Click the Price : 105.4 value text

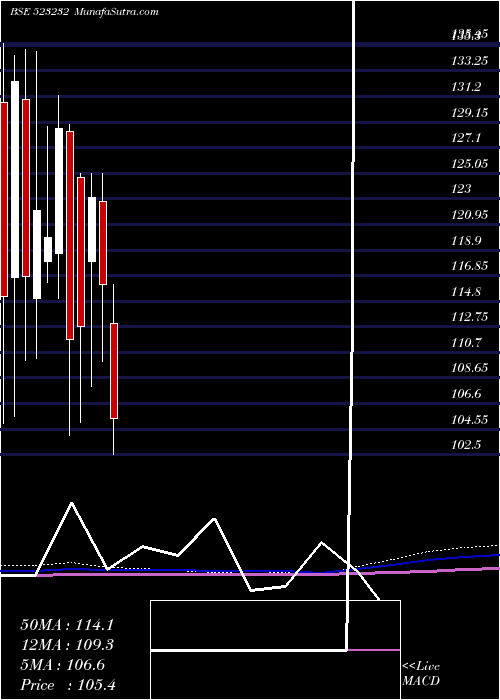[68, 685]
